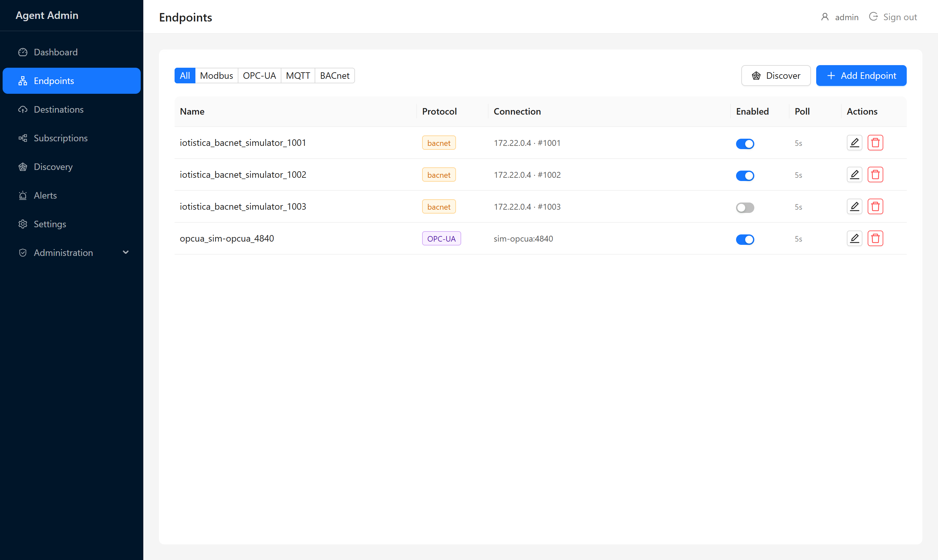Image resolution: width=938 pixels, height=560 pixels.
Task: Click the Add Endpoint button
Action: point(861,76)
